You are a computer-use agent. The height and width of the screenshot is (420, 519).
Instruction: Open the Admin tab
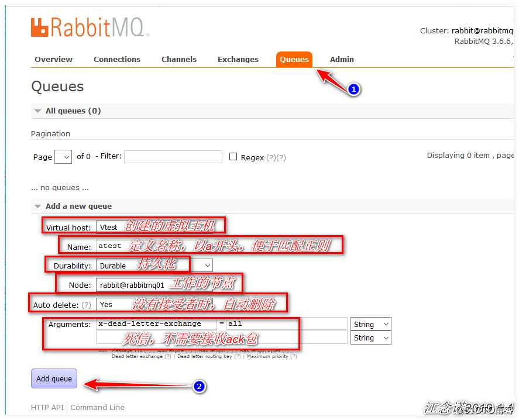point(342,59)
